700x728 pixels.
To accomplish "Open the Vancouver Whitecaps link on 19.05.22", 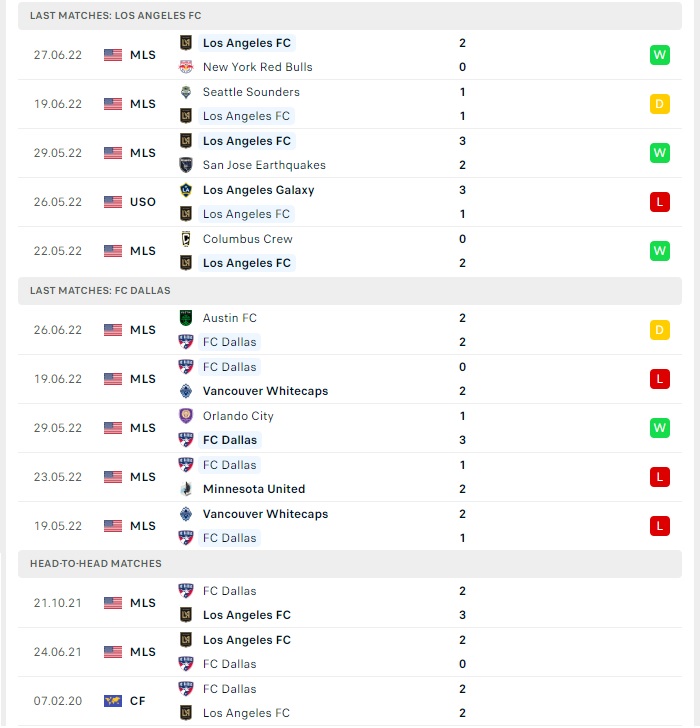I will click(266, 514).
